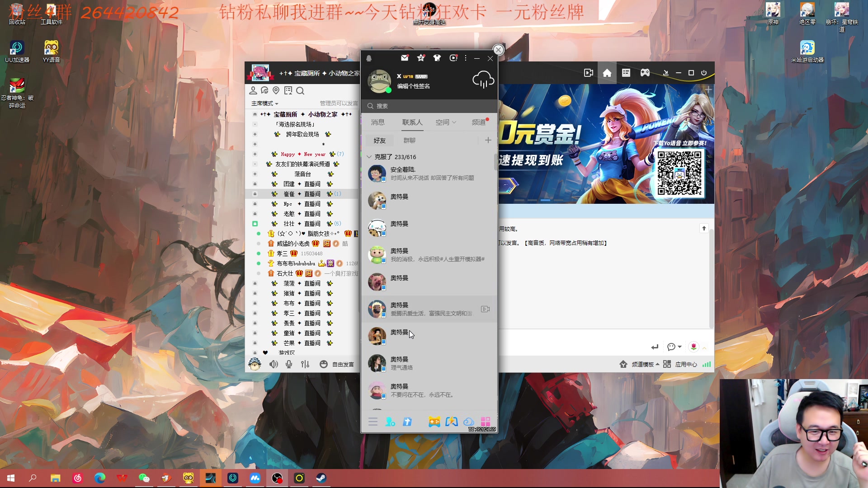Image resolution: width=868 pixels, height=488 pixels.
Task: Click the YY channel notice board icon
Action: [288, 91]
